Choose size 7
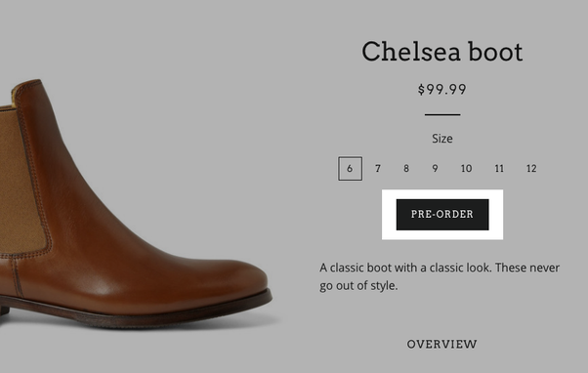This screenshot has width=588, height=373. (x=378, y=169)
